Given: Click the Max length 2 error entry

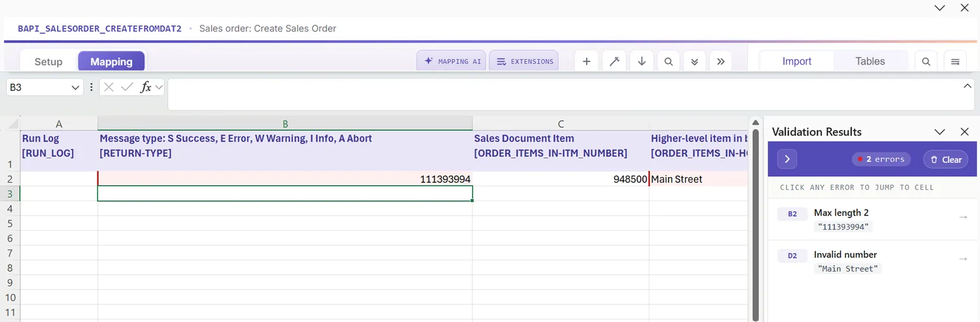Looking at the screenshot, I should (873, 219).
